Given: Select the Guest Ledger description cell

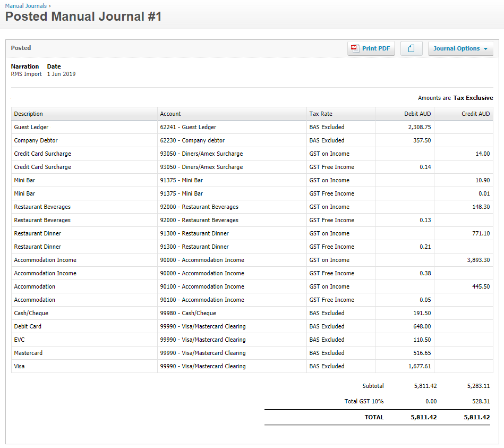Looking at the screenshot, I should tap(84, 127).
